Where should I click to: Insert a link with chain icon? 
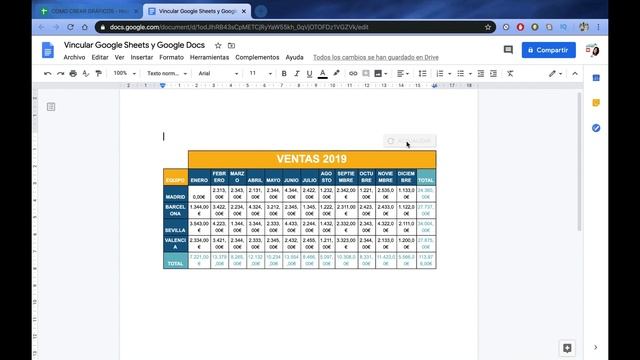point(353,73)
